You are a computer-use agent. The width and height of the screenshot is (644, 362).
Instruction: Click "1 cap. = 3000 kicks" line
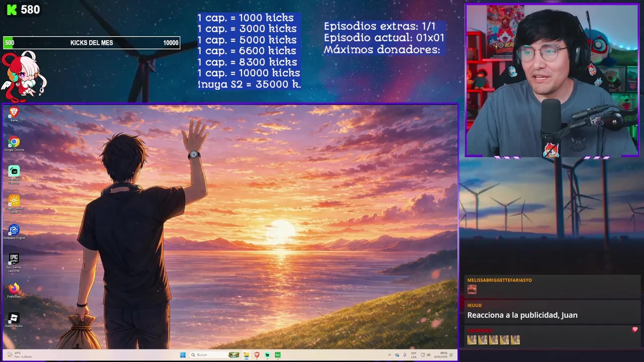247,29
